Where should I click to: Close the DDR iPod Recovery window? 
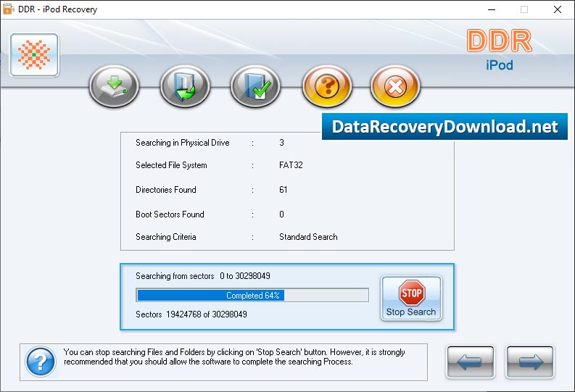click(558, 9)
